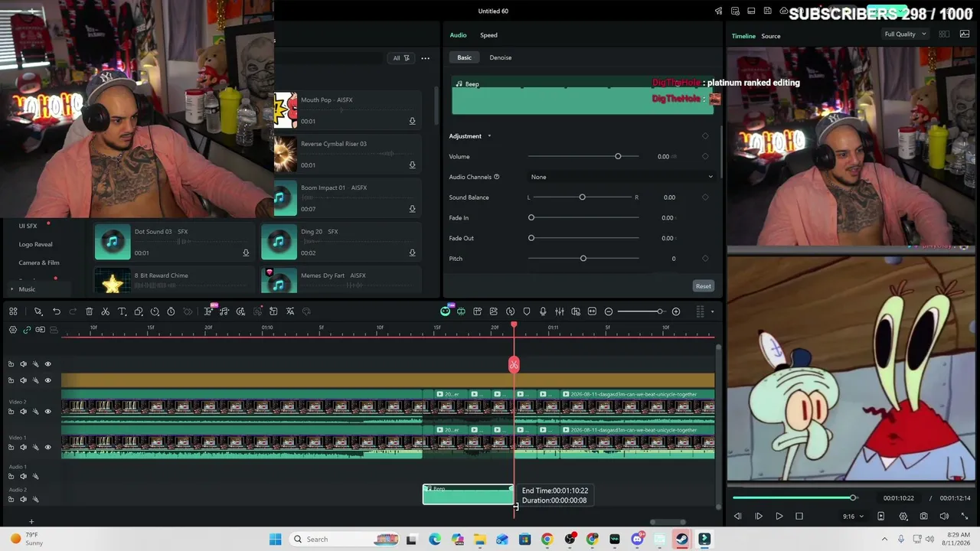Take a snapshot of the preview
The width and height of the screenshot is (980, 551).
[924, 517]
